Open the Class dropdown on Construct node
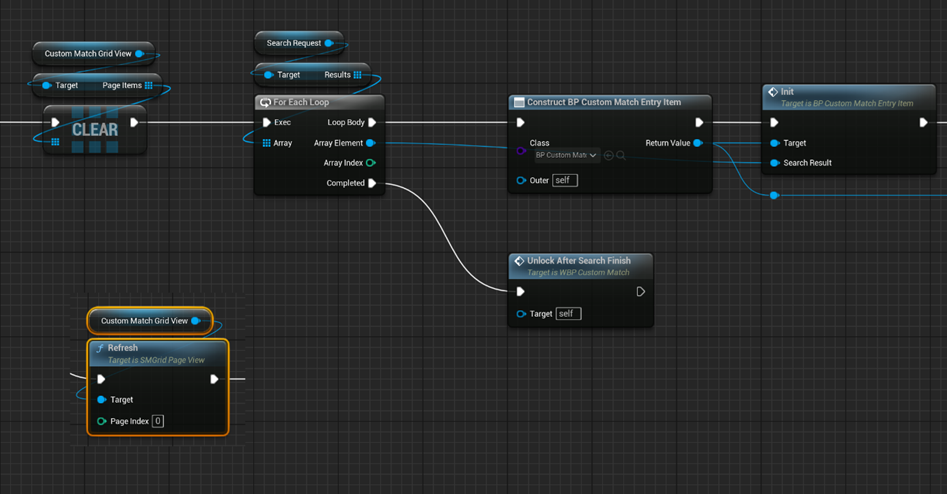This screenshot has height=494, width=947. [566, 155]
